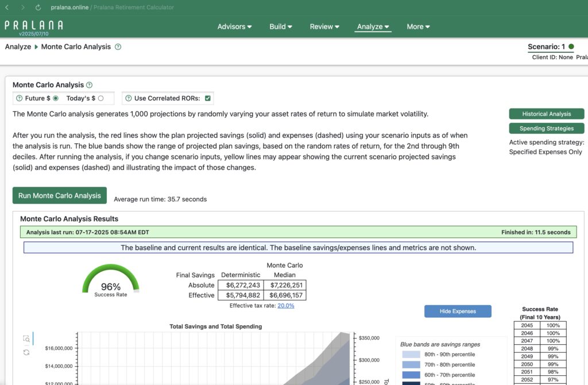Click the Total Savings and Total Spending chart title
Image resolution: width=588 pixels, height=385 pixels.
pyautogui.click(x=216, y=326)
